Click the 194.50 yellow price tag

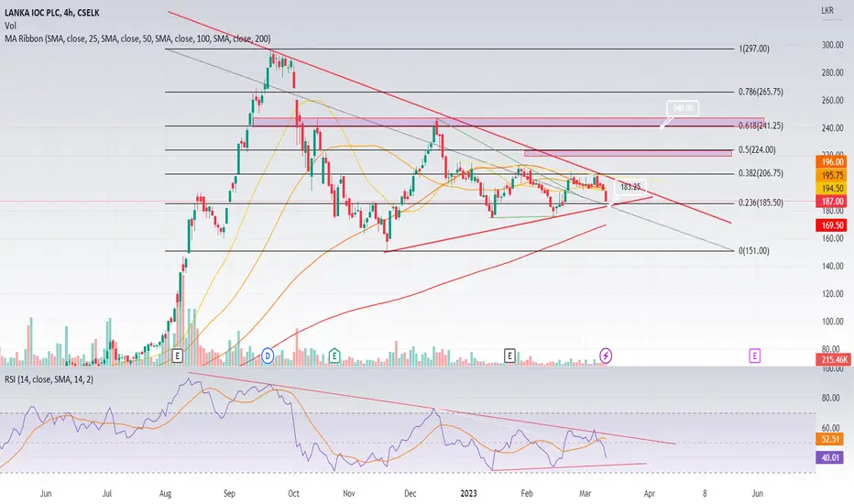830,189
